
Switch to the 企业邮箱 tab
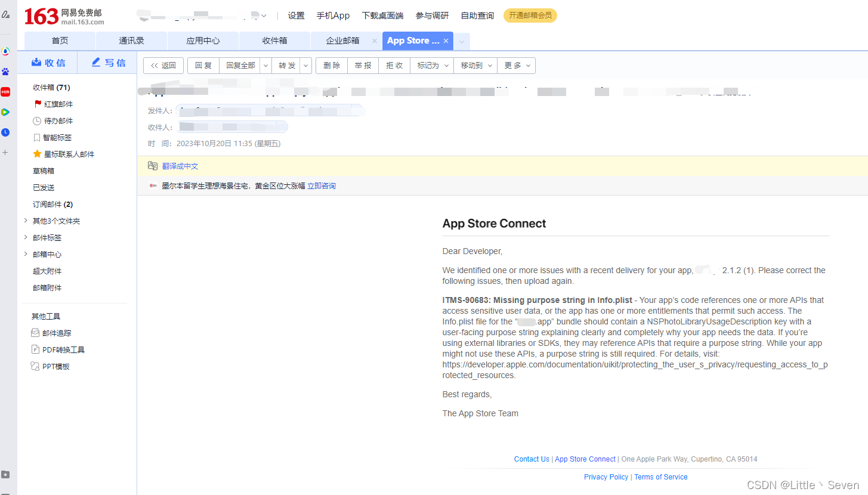pos(342,41)
